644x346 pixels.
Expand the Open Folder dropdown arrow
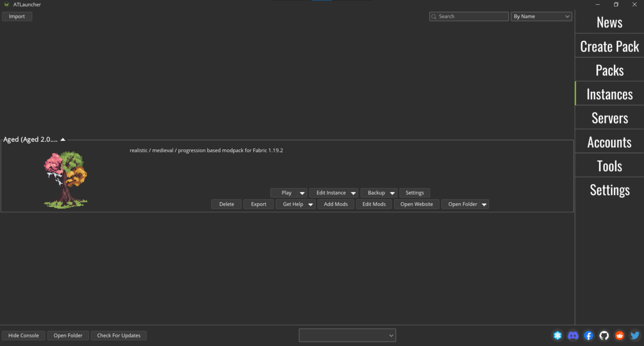(x=484, y=204)
